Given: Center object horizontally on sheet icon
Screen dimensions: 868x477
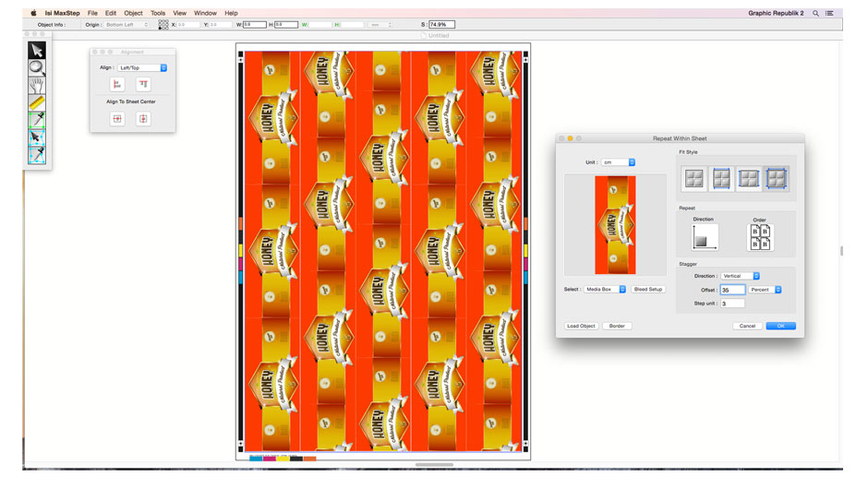Looking at the screenshot, I should [117, 119].
